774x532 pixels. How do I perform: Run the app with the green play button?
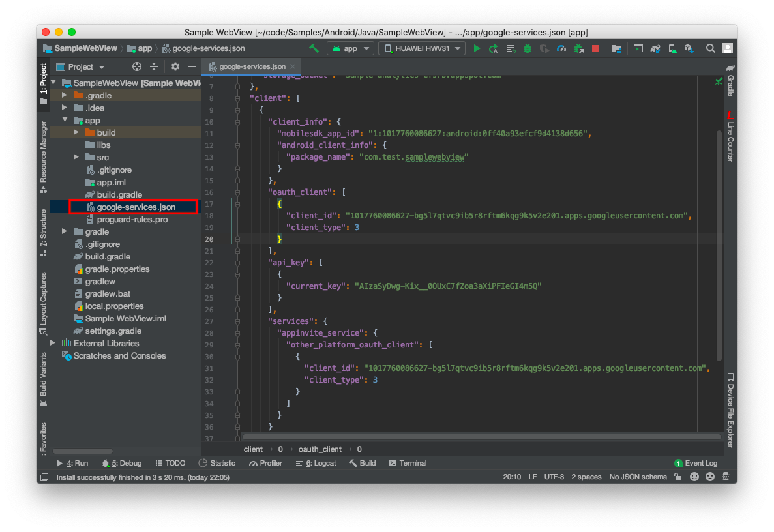[x=477, y=48]
